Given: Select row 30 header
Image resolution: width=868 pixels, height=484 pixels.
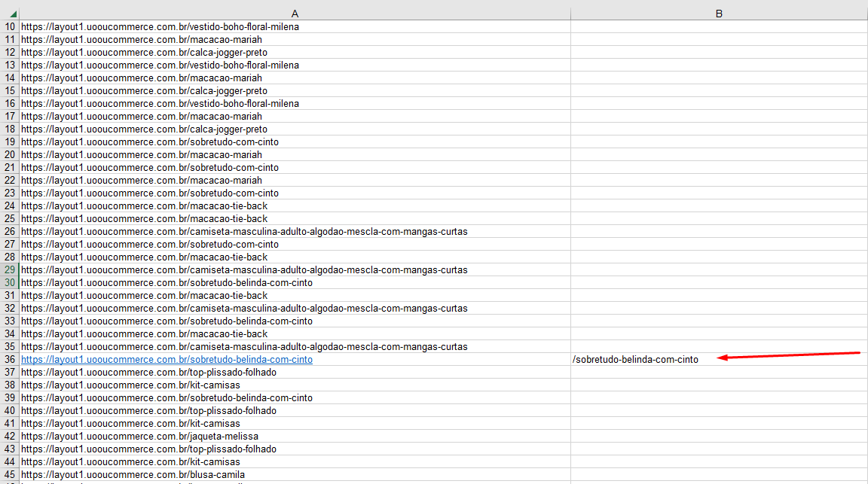Looking at the screenshot, I should point(9,283).
